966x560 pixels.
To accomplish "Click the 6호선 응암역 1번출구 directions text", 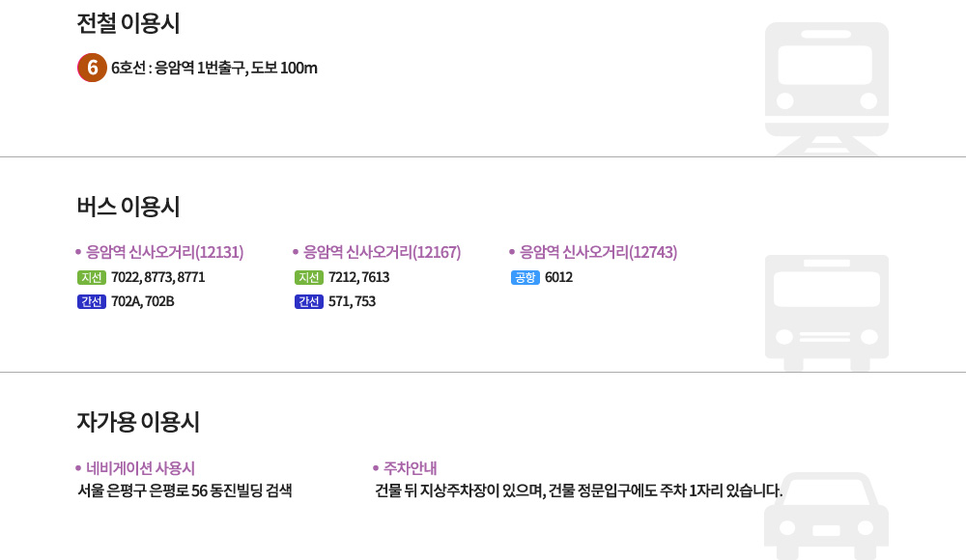I will [x=214, y=68].
